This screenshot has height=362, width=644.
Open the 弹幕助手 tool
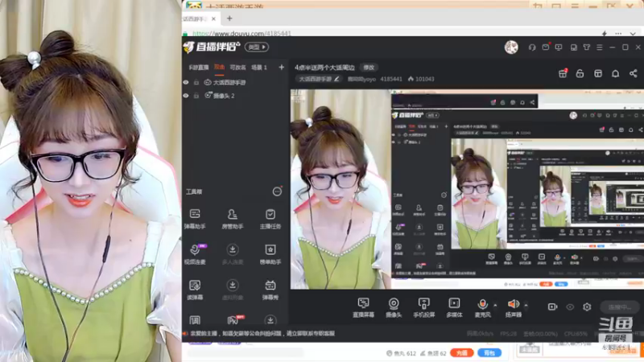point(195,218)
